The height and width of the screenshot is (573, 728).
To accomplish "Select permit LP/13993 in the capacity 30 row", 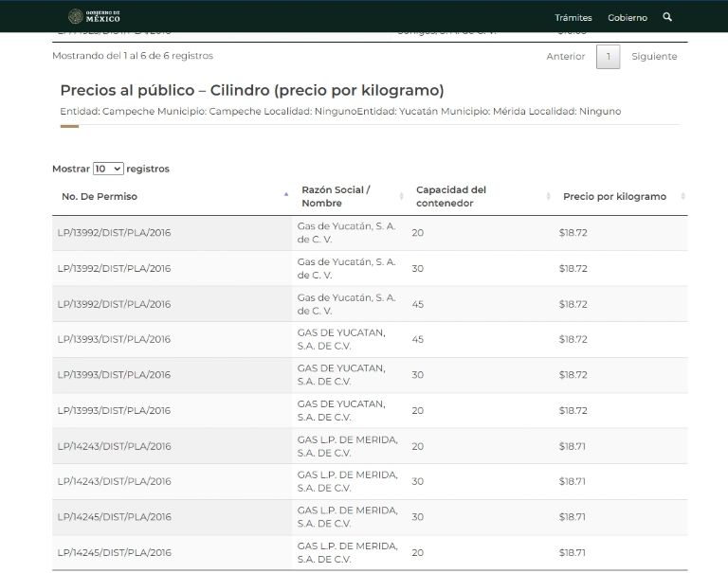I will (114, 374).
